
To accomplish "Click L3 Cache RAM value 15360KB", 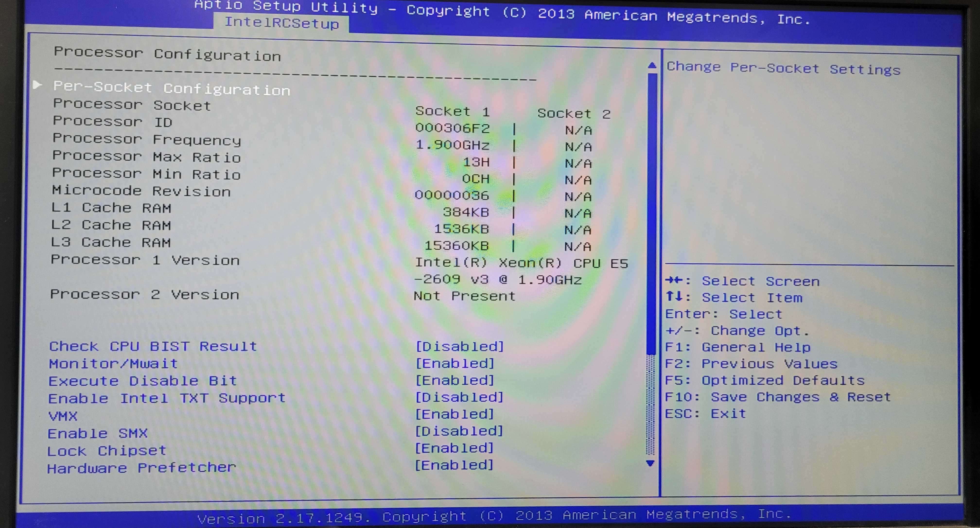I will point(456,245).
